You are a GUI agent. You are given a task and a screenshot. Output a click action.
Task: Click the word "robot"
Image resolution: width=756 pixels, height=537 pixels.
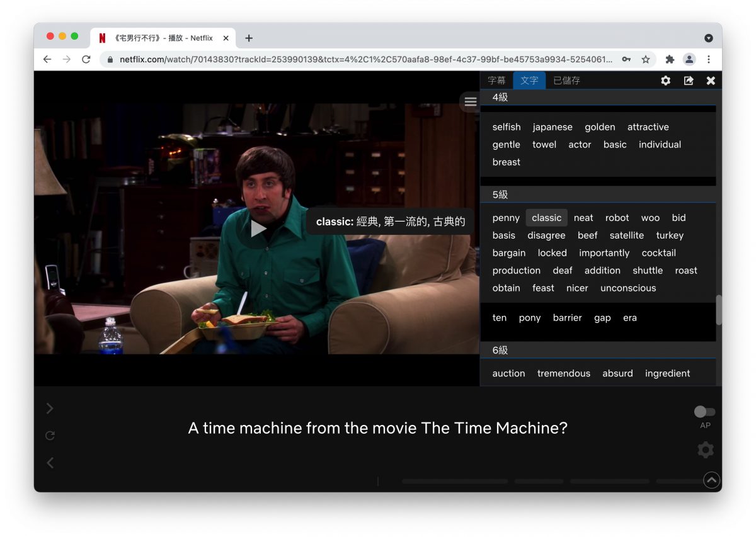[x=617, y=218]
